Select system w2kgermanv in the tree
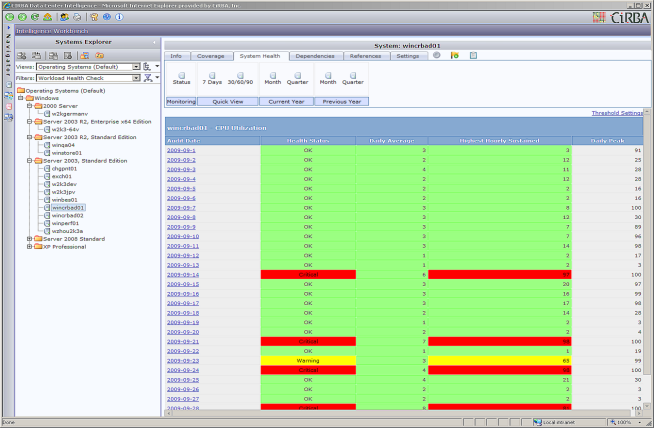Image resolution: width=654 pixels, height=428 pixels. pyautogui.click(x=70, y=114)
